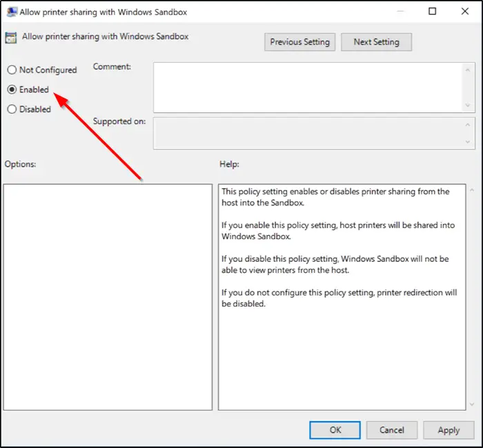Viewport: 483px width, 448px height.
Task: Close the dialog window
Action: [x=465, y=12]
